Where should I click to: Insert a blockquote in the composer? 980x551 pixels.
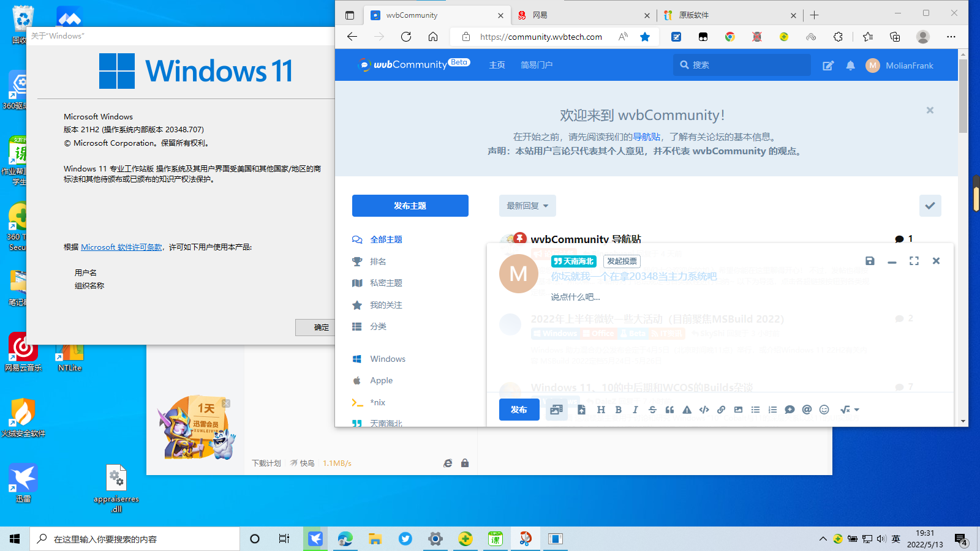tap(669, 410)
